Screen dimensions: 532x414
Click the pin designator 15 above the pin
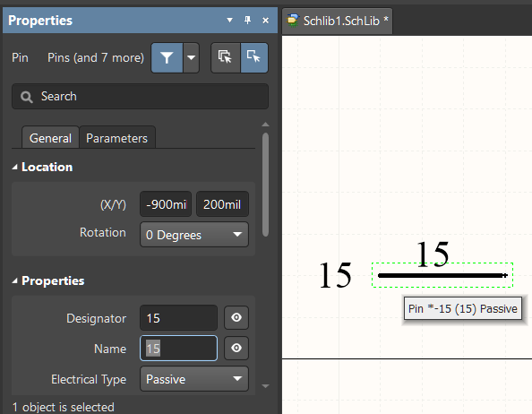433,254
